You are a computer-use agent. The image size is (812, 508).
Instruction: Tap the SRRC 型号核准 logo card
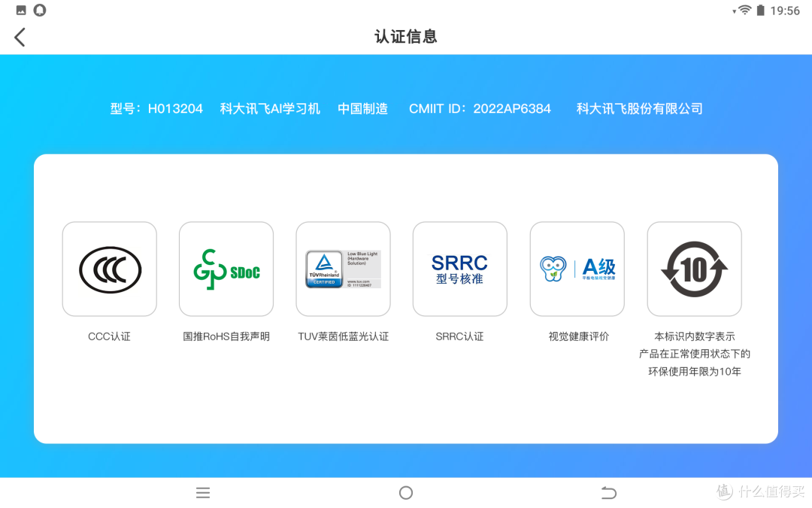tap(460, 269)
